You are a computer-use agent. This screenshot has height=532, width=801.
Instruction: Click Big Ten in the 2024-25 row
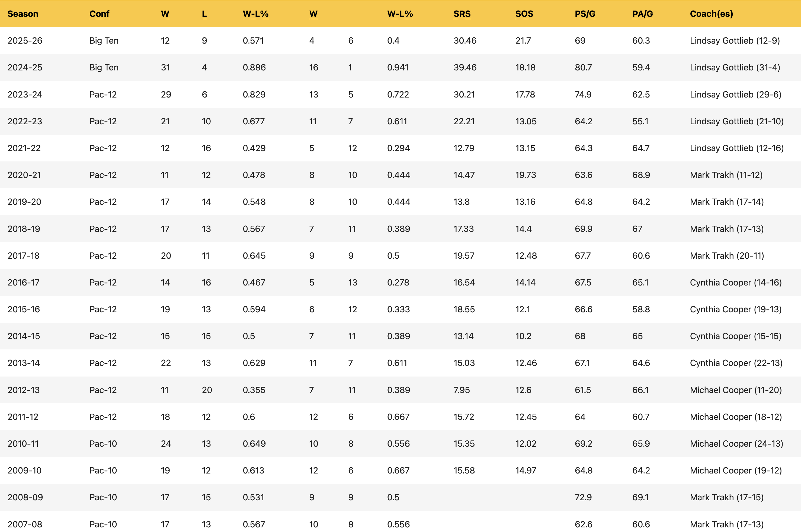click(104, 67)
